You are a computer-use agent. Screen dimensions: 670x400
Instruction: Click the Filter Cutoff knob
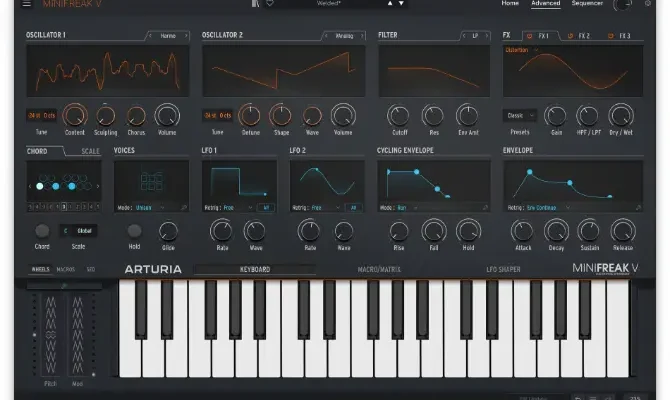(x=398, y=116)
